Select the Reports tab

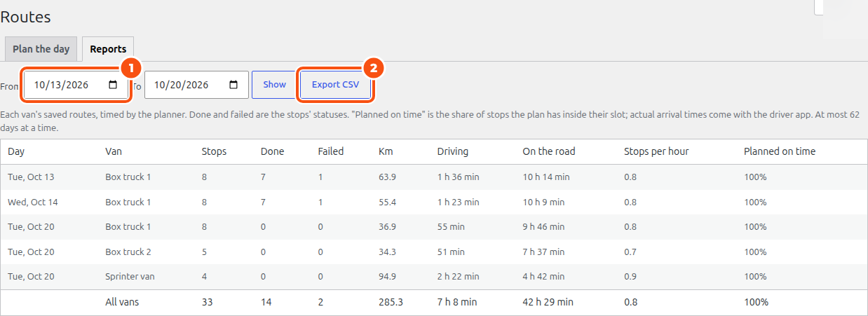coord(108,49)
